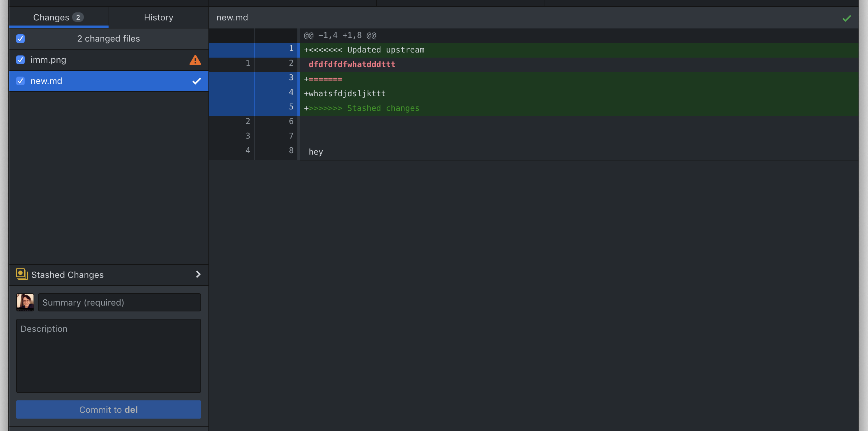Click the green checkmark above the diff
Image resolution: width=868 pixels, height=431 pixels.
[x=846, y=18]
